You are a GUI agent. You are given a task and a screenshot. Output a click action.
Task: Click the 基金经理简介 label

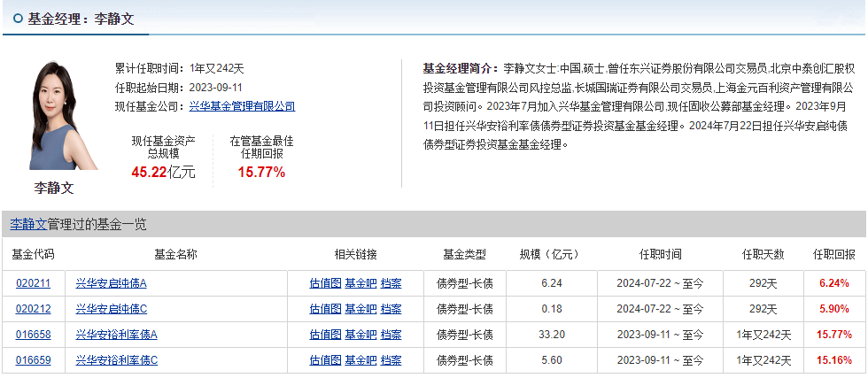[x=461, y=69]
